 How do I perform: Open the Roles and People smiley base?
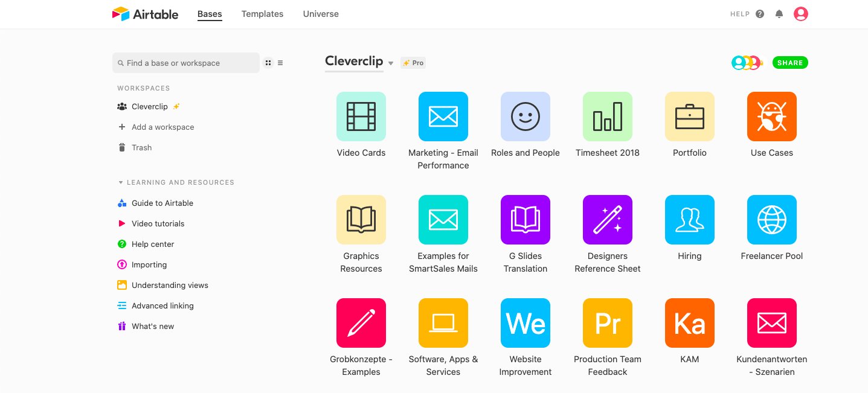click(x=526, y=117)
